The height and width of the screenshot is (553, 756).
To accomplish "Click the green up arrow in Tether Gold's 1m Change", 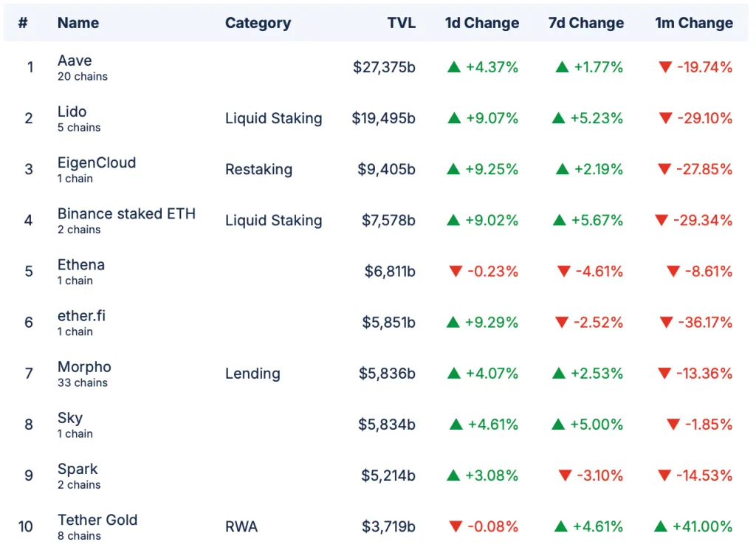I will (661, 526).
